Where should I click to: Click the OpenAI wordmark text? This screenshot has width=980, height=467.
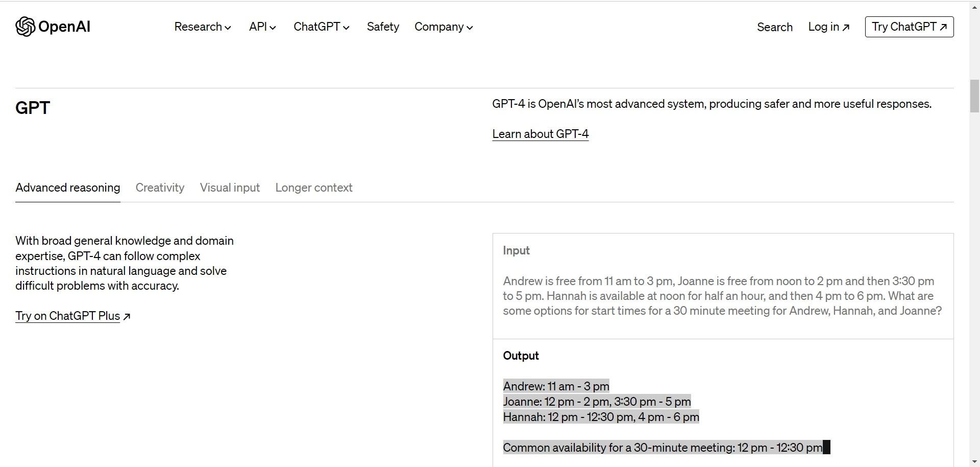click(64, 27)
